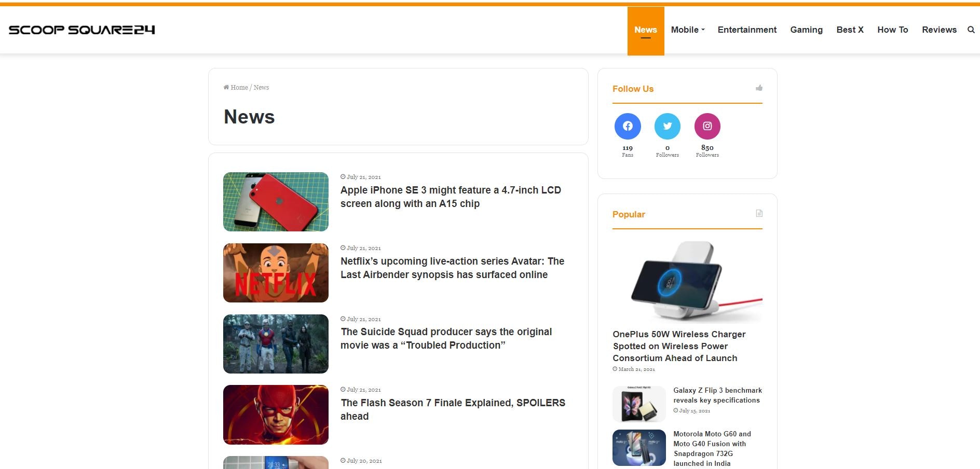This screenshot has height=469, width=980.
Task: Click the date above The Suicide Squad headline
Action: pyautogui.click(x=361, y=319)
